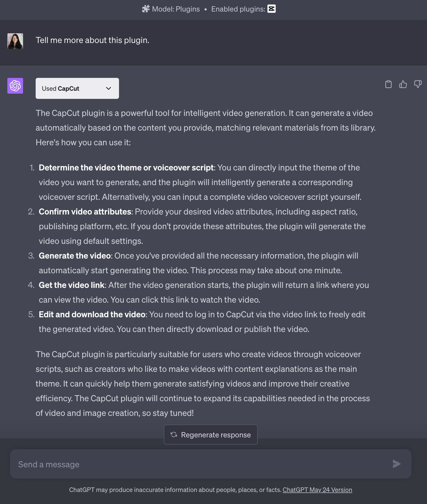Image resolution: width=427 pixels, height=504 pixels.
Task: Rate the response with thumbs down
Action: [418, 84]
